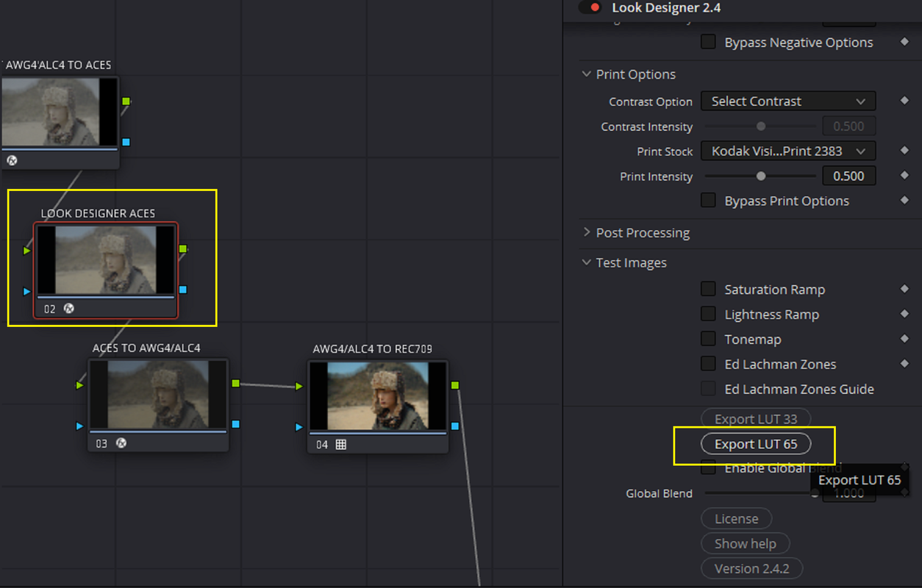Click the keyframe diamond for Lightness Ramp
The height and width of the screenshot is (588, 922).
[x=905, y=315]
